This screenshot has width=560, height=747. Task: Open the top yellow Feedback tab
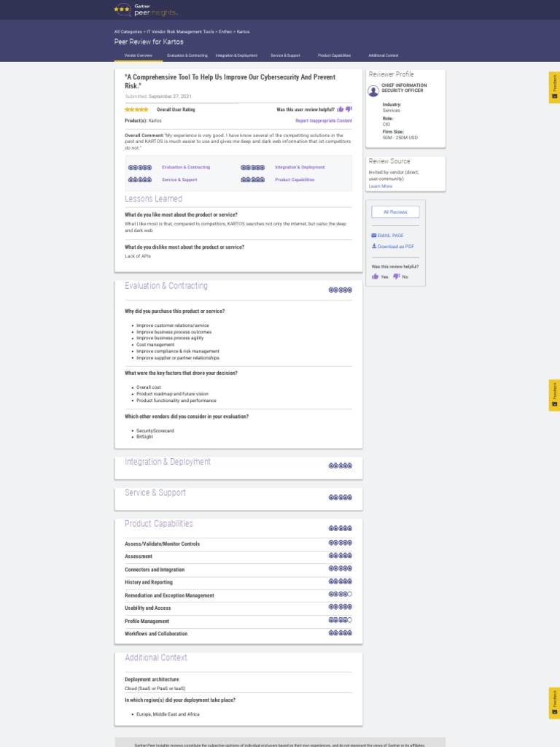point(554,88)
